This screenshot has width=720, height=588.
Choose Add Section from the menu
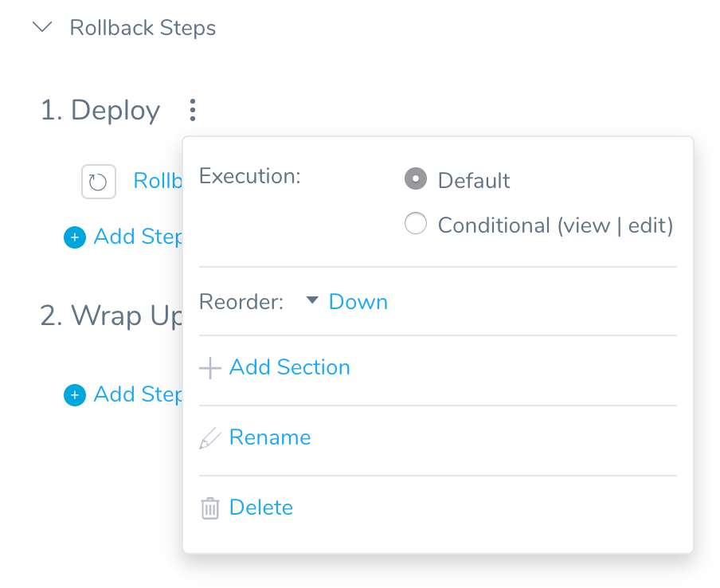pos(290,367)
